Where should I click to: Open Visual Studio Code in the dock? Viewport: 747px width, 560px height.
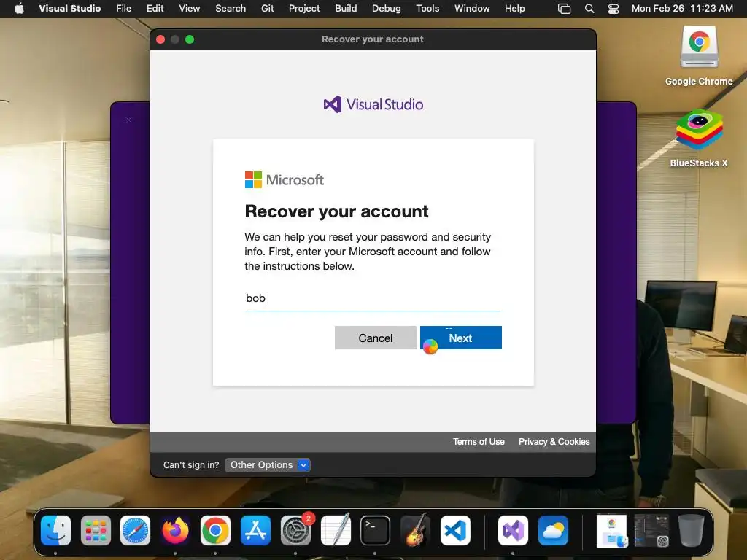pos(455,531)
